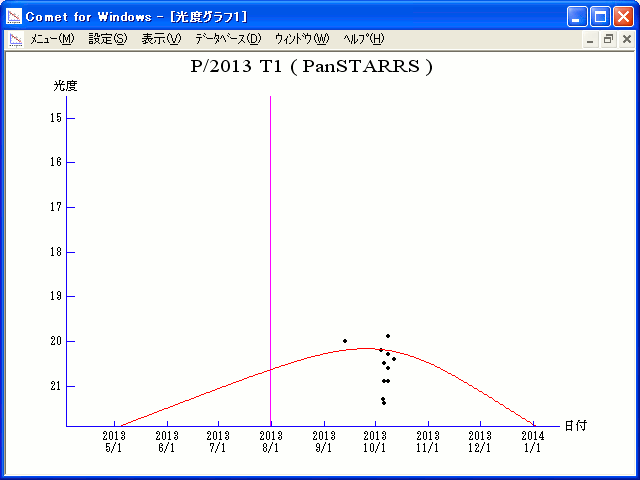
Task: Click magnitude label 20 on the axis
Action: point(56,341)
